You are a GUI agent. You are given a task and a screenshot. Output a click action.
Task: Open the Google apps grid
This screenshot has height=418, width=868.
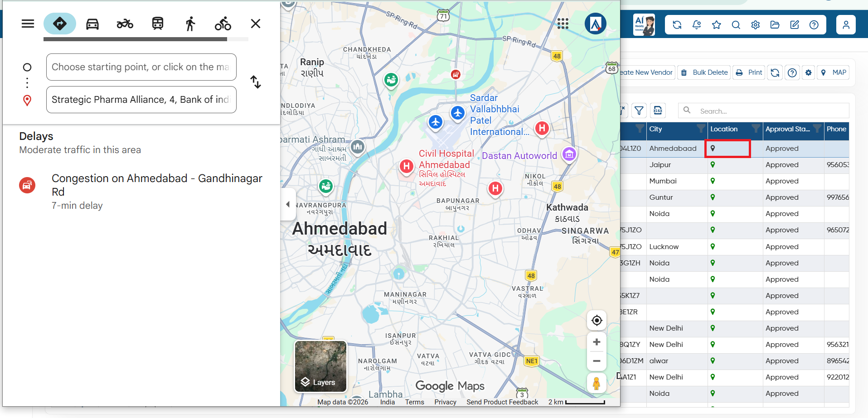(x=563, y=24)
